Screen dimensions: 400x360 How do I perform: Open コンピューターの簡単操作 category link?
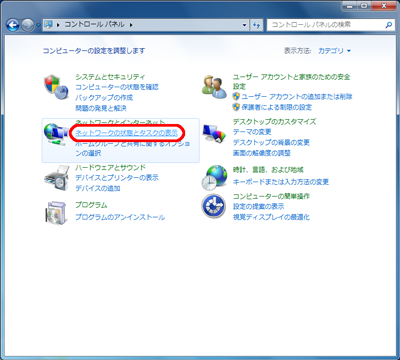pyautogui.click(x=271, y=196)
